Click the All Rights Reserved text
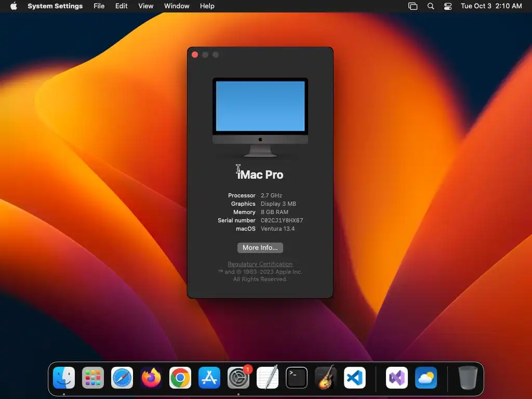Image resolution: width=532 pixels, height=399 pixels. (x=260, y=279)
